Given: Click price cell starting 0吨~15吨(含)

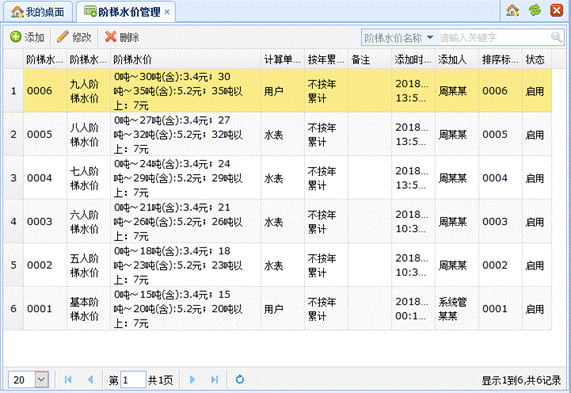Looking at the screenshot, I should click(185, 309).
